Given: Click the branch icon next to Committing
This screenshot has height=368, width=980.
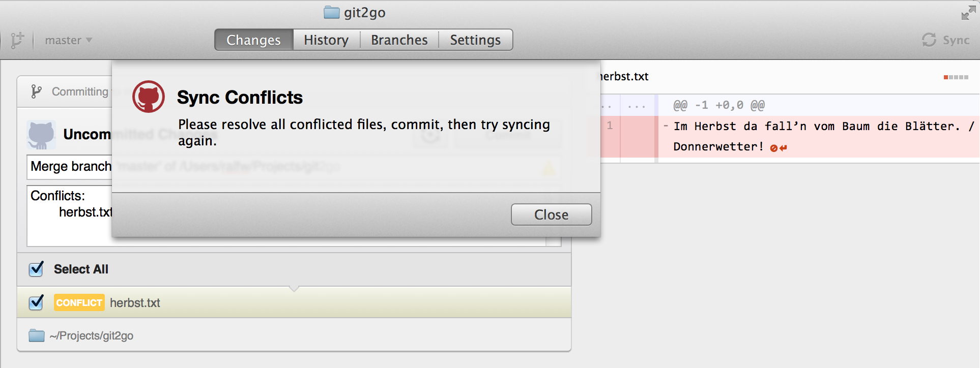Looking at the screenshot, I should 36,91.
